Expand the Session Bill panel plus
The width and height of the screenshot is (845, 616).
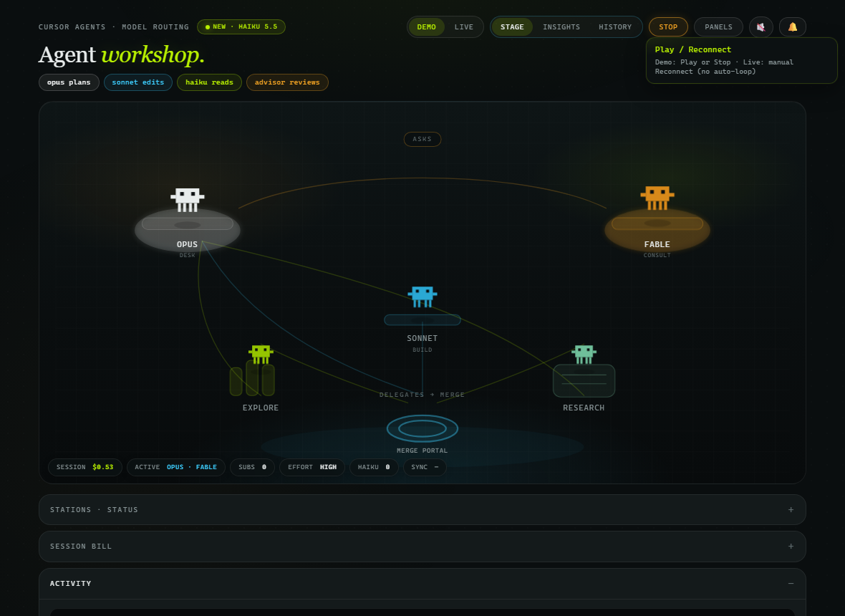coord(791,547)
